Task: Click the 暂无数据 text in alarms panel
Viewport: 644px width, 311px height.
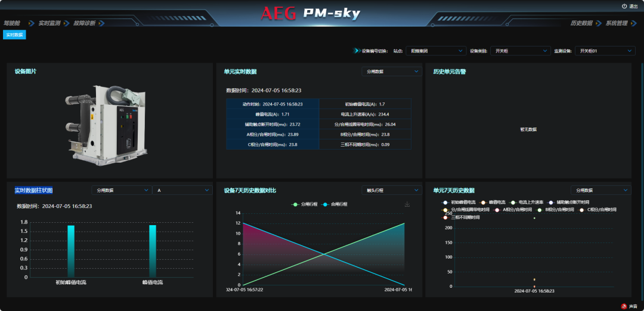Action: coord(528,129)
